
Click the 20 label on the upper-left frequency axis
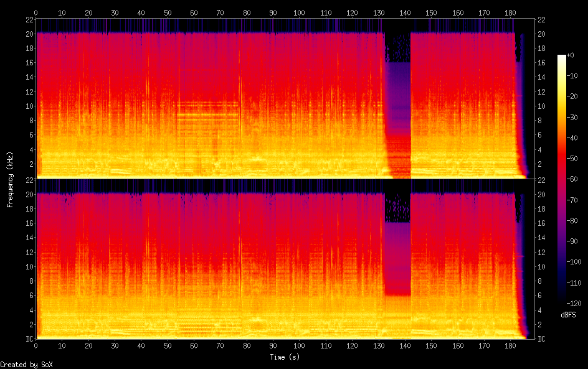tap(29, 34)
